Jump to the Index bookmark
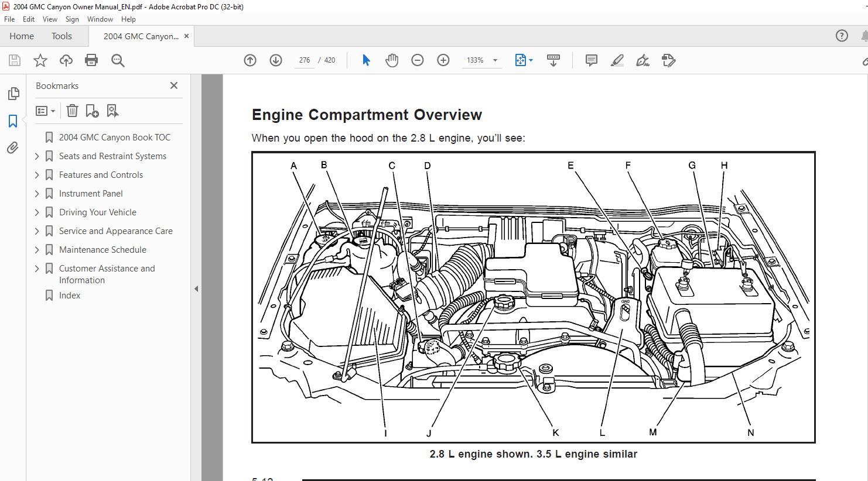Viewport: 868px width, 481px height. (x=70, y=296)
